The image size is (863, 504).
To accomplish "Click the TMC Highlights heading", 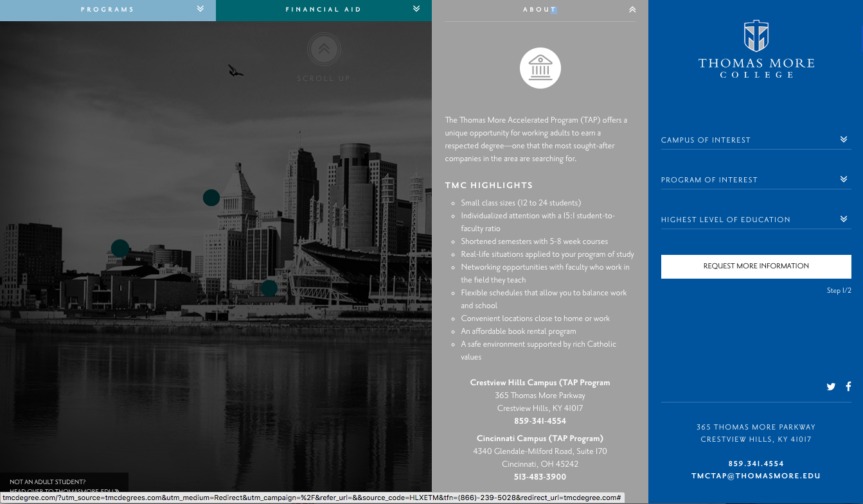I will click(x=489, y=186).
